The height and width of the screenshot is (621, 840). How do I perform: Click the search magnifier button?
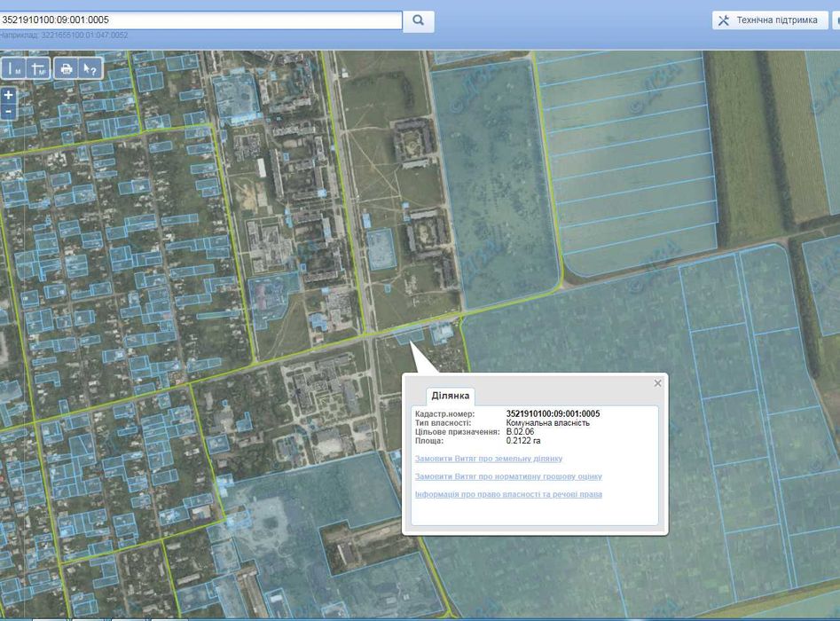click(419, 21)
